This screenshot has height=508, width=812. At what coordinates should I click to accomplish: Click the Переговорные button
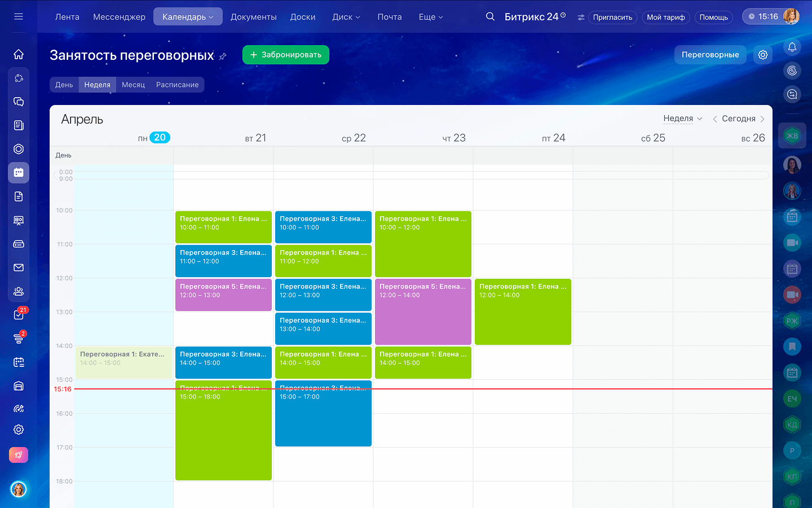(x=710, y=55)
